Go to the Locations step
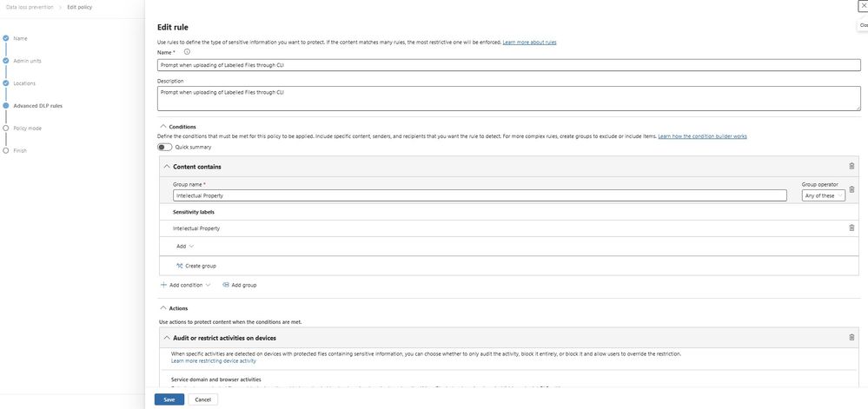 (x=24, y=83)
